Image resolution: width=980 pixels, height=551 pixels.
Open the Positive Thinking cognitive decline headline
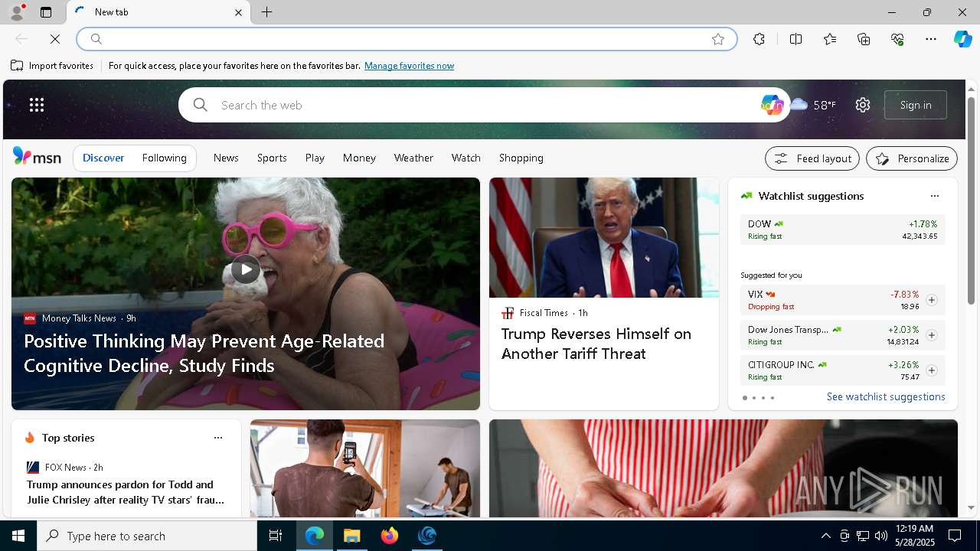[x=204, y=353]
